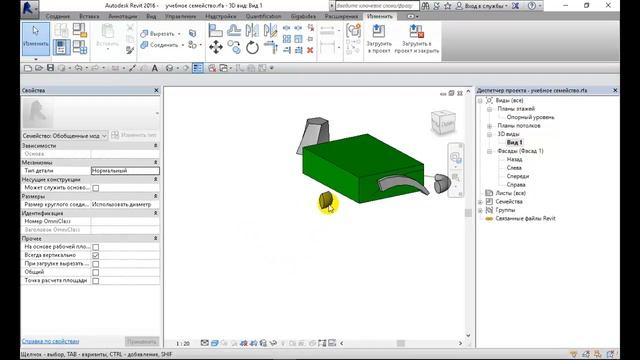Collapse 'Фасады (Фасад 1)' tree node

489,151
